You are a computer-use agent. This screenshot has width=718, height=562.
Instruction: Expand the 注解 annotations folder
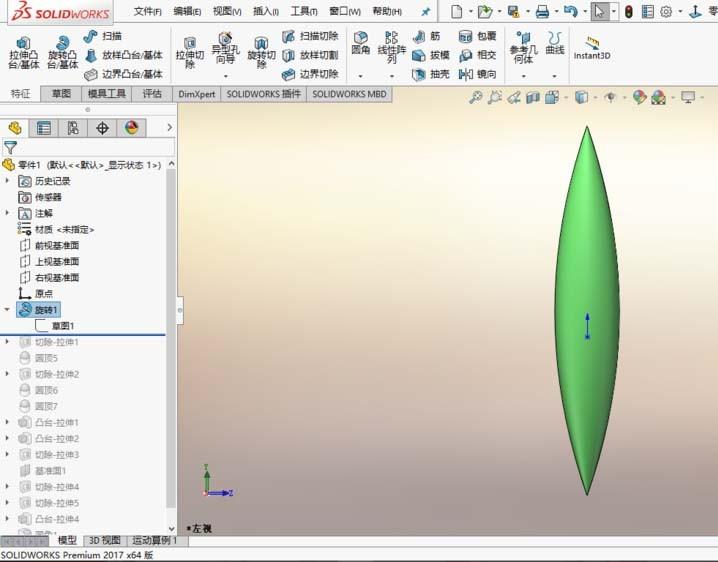click(x=7, y=213)
